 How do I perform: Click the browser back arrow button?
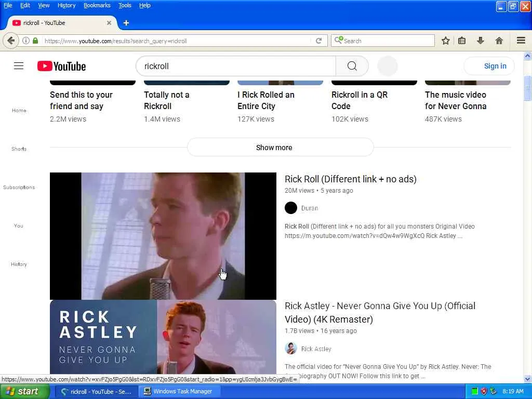click(x=10, y=41)
